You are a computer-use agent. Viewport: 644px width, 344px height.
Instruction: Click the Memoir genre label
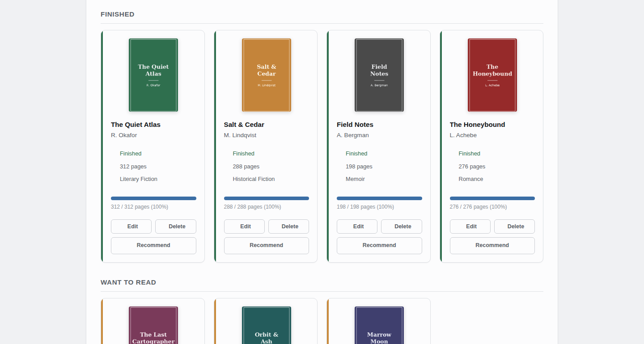click(355, 179)
